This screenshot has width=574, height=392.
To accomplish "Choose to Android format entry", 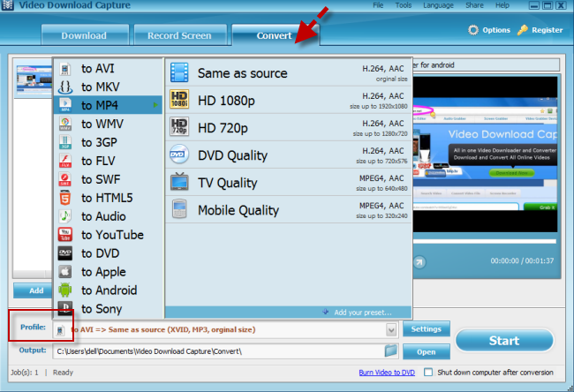I will point(109,290).
